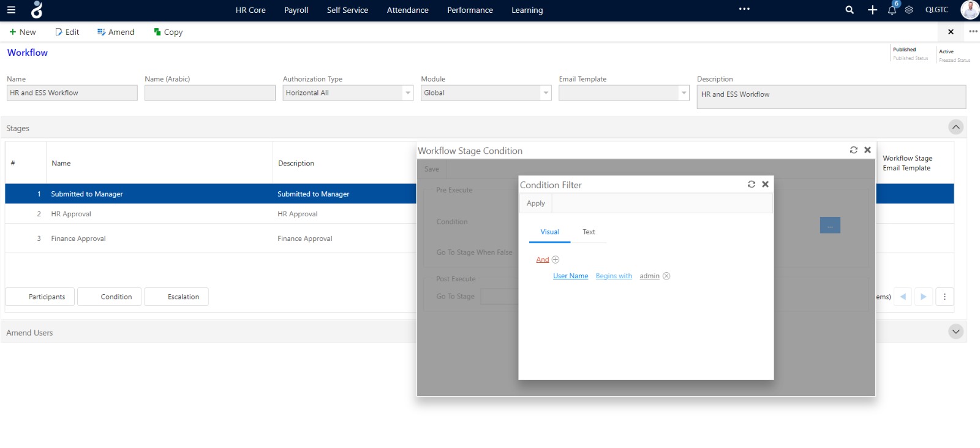Open the hamburger navigation menu
Screen dimensions: 980x448
(x=11, y=10)
